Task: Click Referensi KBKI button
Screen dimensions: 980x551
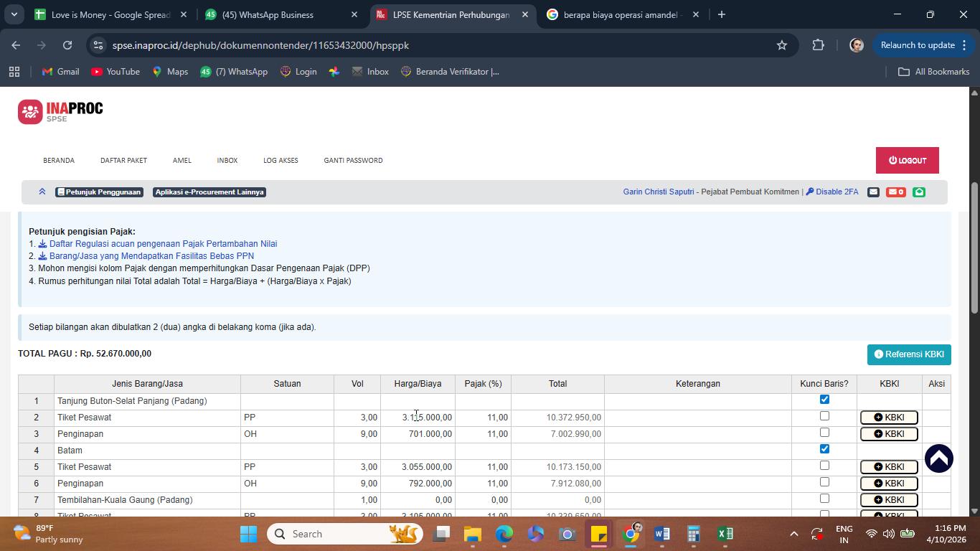Action: (909, 354)
